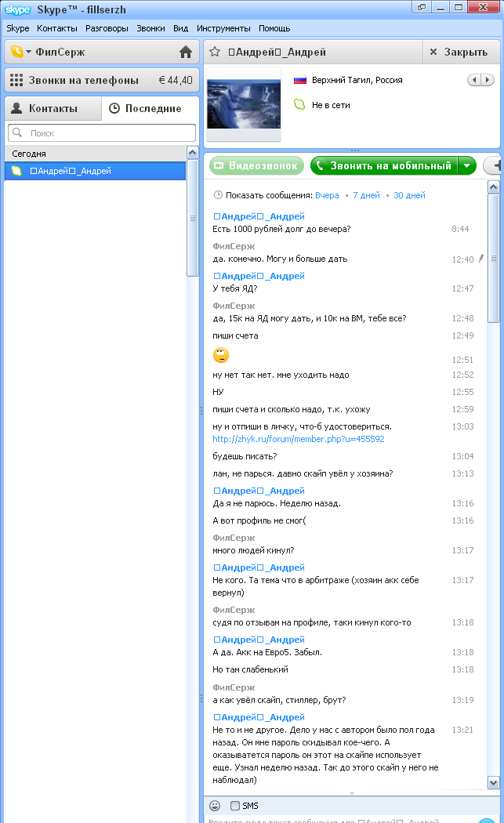Viewport: 504px width, 823px height.
Task: Show next profile info with right arrow
Action: tap(488, 80)
